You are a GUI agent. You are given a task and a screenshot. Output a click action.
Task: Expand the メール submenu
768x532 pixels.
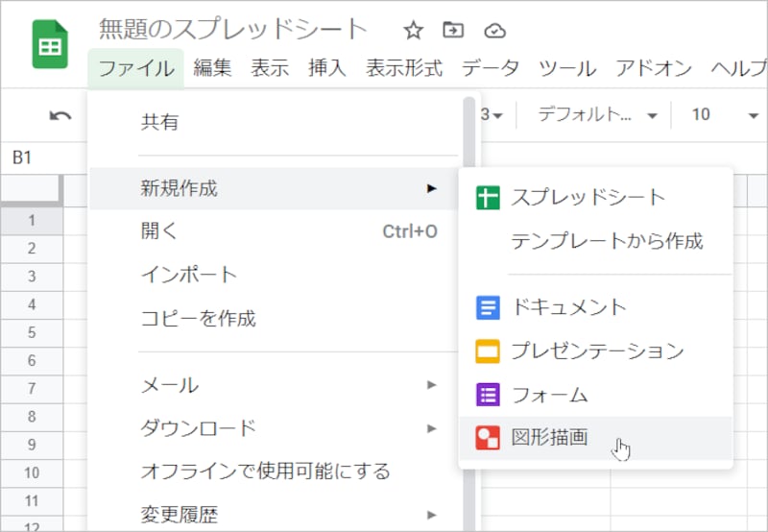click(x=276, y=385)
